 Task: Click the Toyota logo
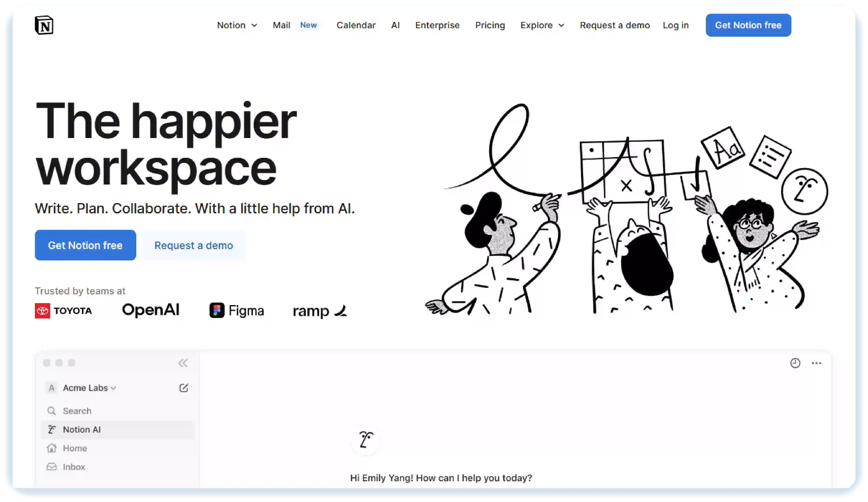tap(63, 311)
